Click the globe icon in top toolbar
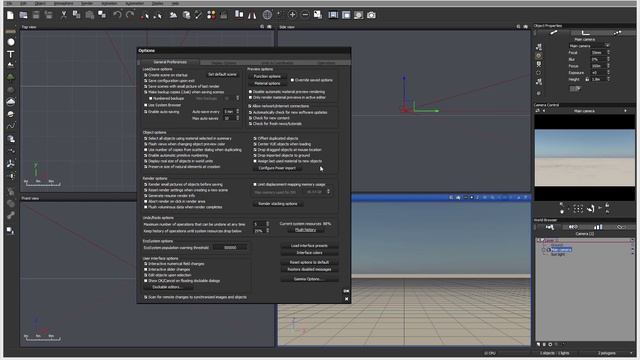Screen dimensions: 640x360 click(267, 15)
